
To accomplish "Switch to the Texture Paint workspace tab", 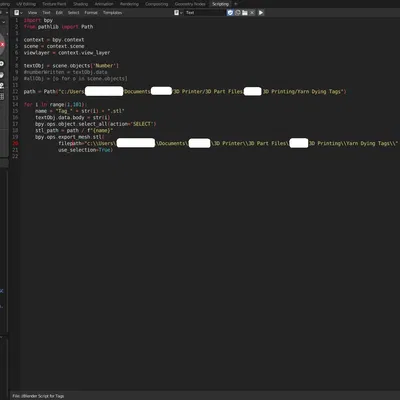I will click(x=54, y=4).
